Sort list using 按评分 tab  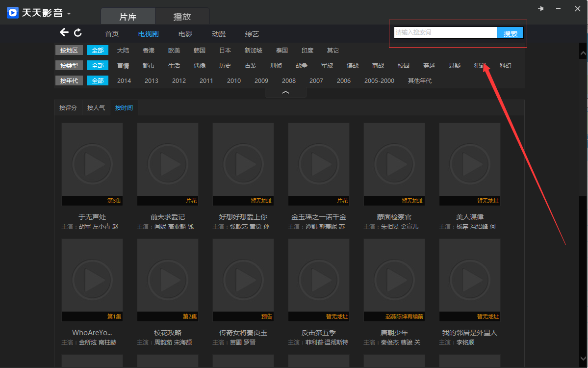point(68,107)
